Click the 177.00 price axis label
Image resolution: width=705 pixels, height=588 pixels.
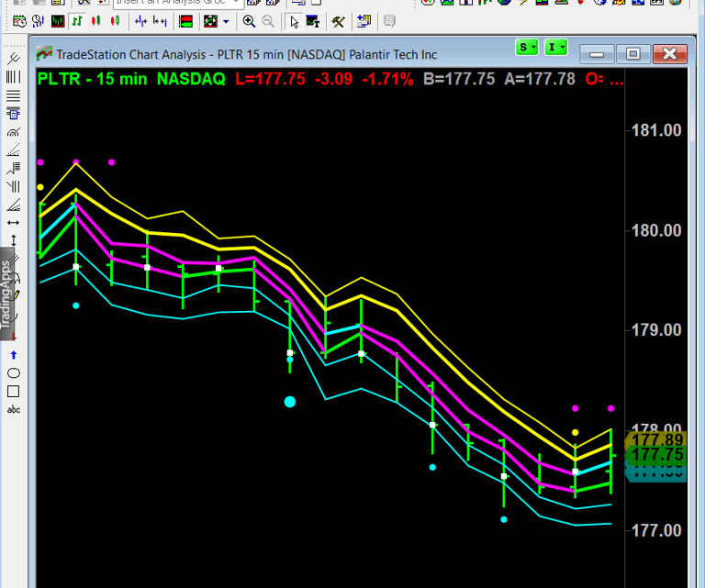pos(656,531)
